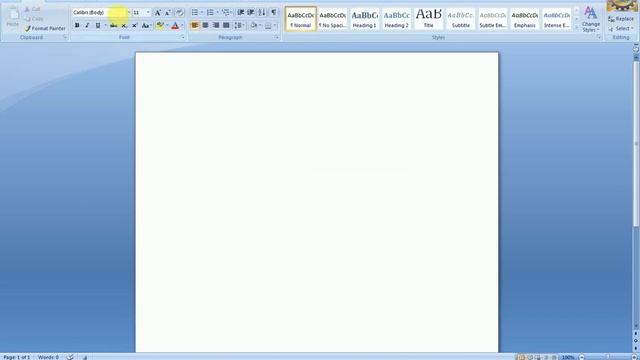Apply the text highlight color
640x360 pixels.
point(160,25)
